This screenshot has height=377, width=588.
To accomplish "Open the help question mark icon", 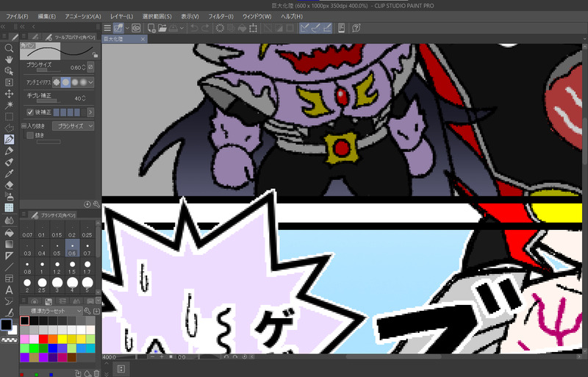I will coord(356,28).
